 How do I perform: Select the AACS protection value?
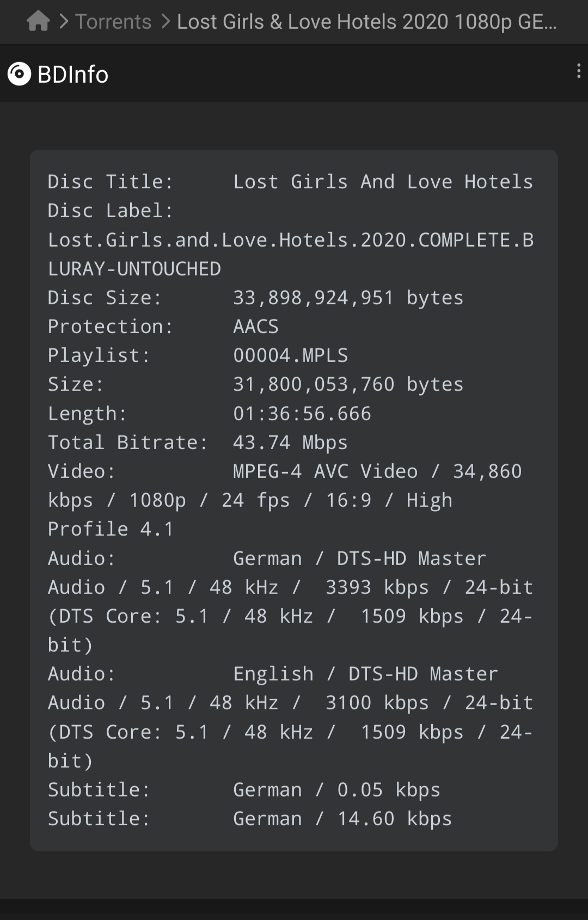click(256, 327)
